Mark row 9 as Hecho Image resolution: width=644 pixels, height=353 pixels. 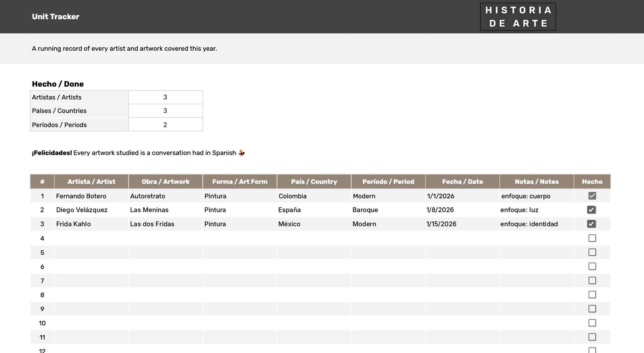click(592, 309)
